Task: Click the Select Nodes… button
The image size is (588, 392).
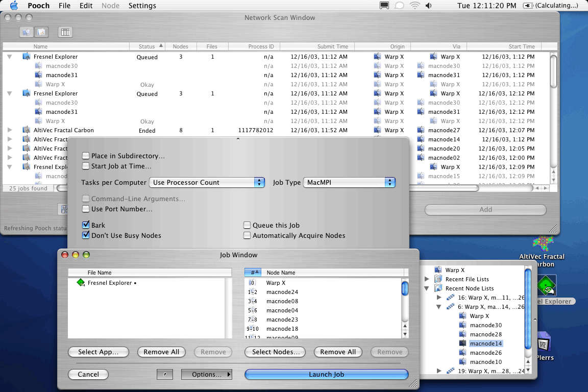Action: (x=275, y=352)
